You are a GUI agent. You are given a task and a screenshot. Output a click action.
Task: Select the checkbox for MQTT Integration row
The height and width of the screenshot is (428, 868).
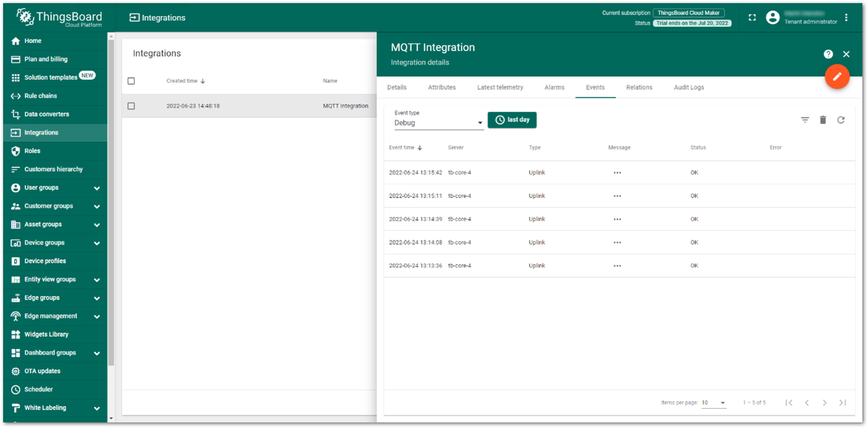(131, 105)
